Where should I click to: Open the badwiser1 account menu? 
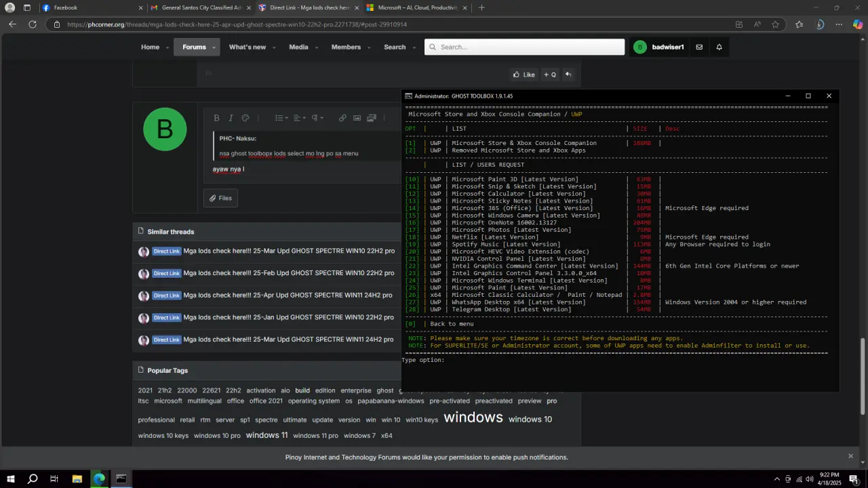(x=658, y=47)
